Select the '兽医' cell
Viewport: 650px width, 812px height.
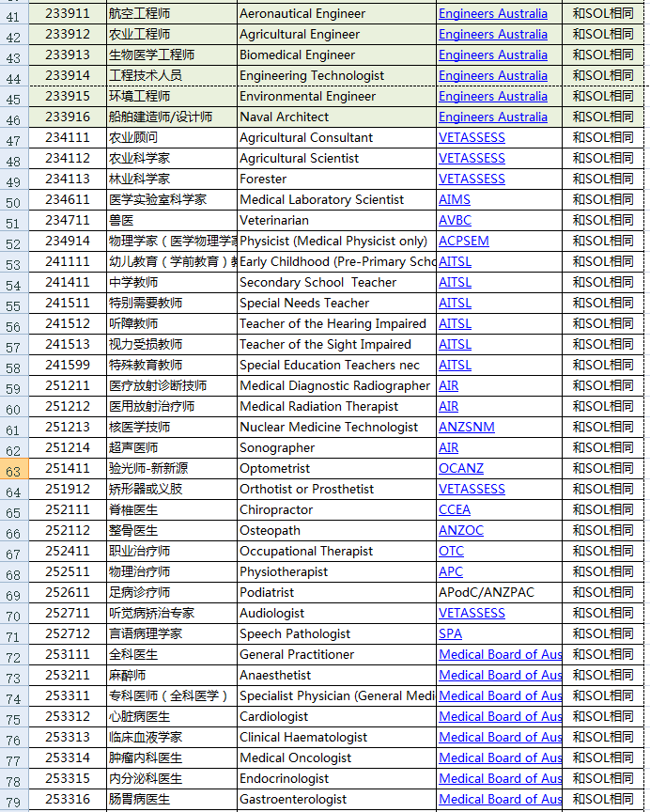(172, 221)
